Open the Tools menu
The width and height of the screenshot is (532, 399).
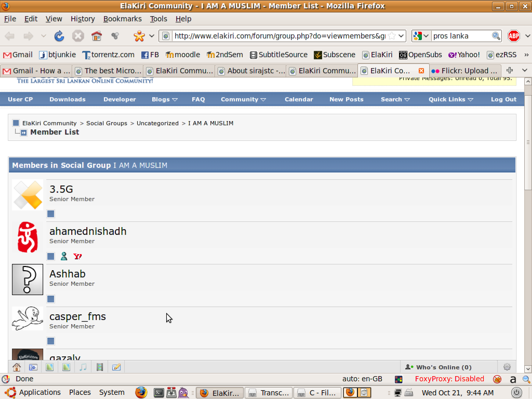[158, 19]
